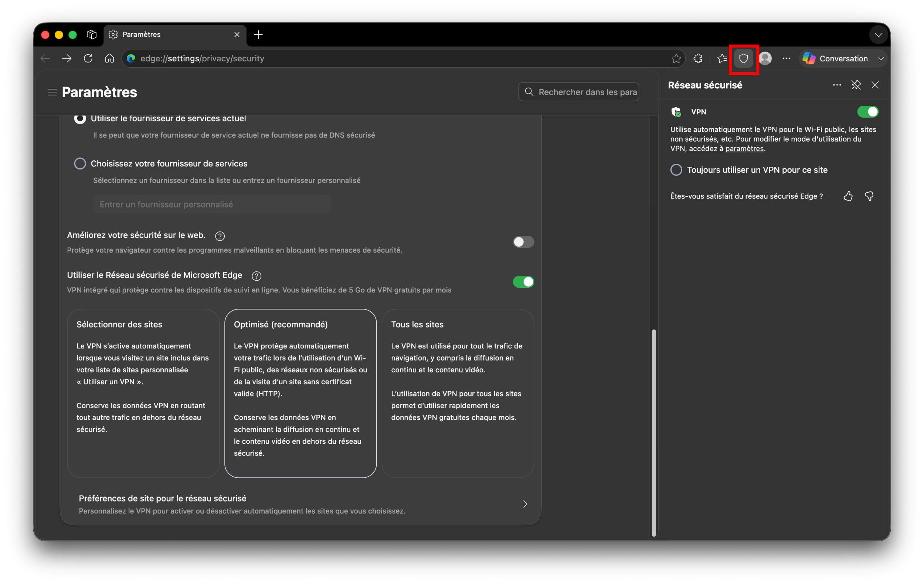This screenshot has width=924, height=585.
Task: Click the search field Rechercher dans les paramètres
Action: pyautogui.click(x=579, y=92)
